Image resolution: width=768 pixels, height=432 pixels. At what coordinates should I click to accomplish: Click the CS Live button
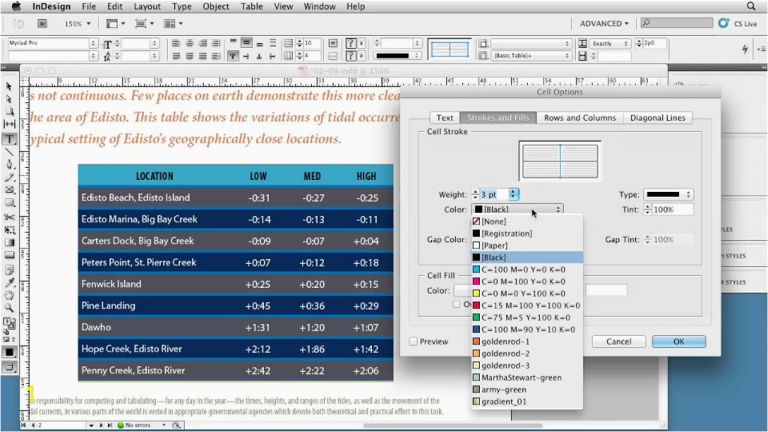tap(738, 24)
